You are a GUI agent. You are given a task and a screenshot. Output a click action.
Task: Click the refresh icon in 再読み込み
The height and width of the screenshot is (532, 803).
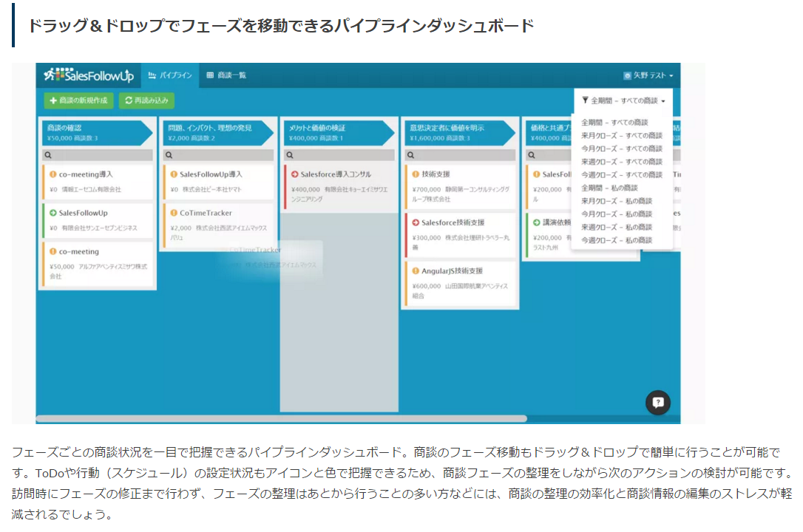[x=129, y=100]
